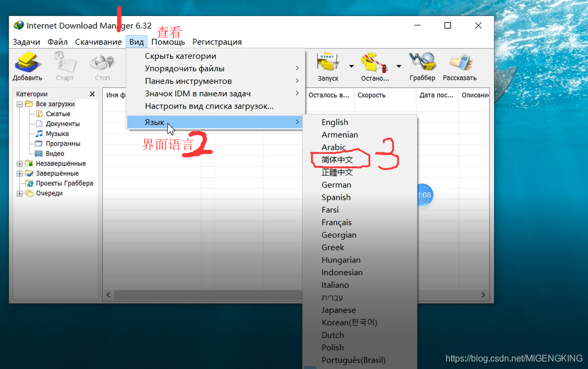The width and height of the screenshot is (588, 369).
Task: Select Dutch language
Action: pos(332,335)
